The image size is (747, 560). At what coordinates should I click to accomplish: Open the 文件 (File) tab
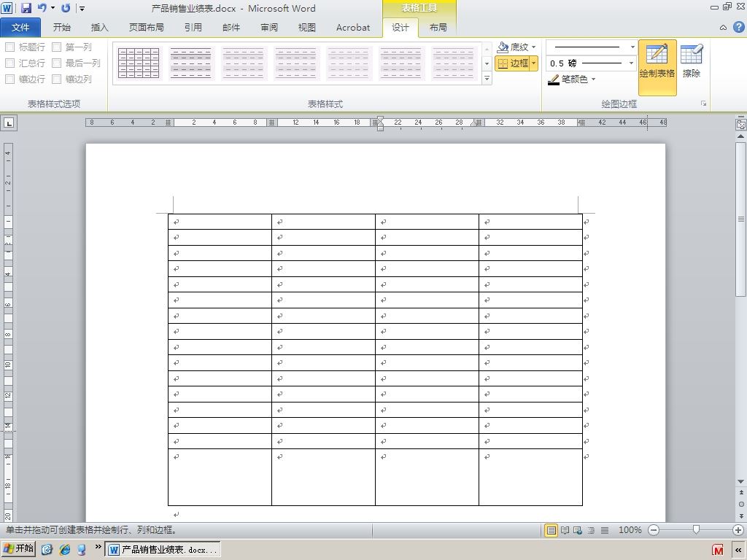20,27
